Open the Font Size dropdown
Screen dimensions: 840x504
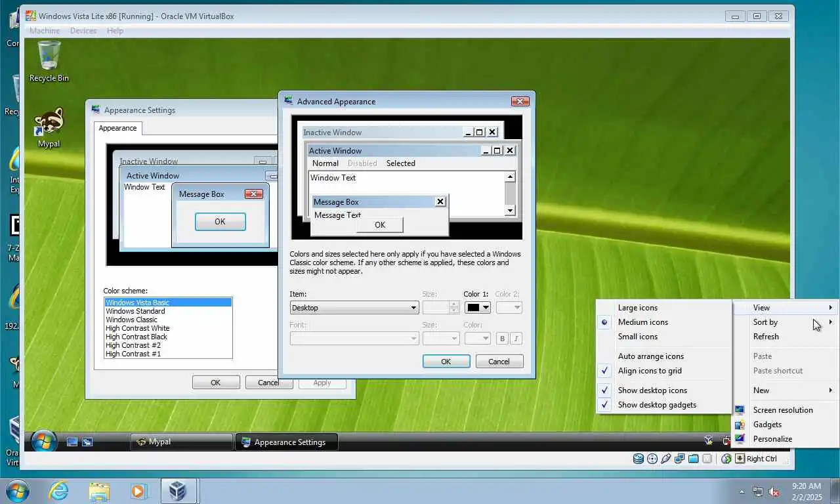point(441,339)
